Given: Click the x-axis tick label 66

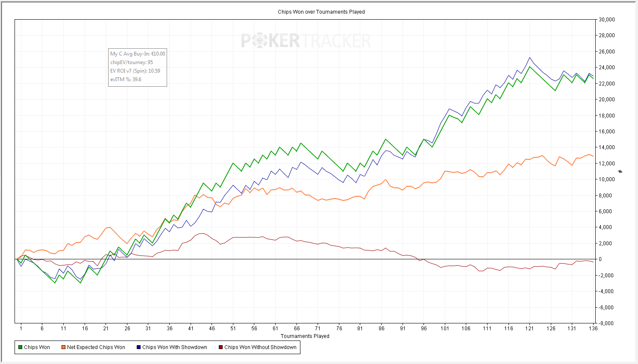Looking at the screenshot, I should tap(297, 329).
